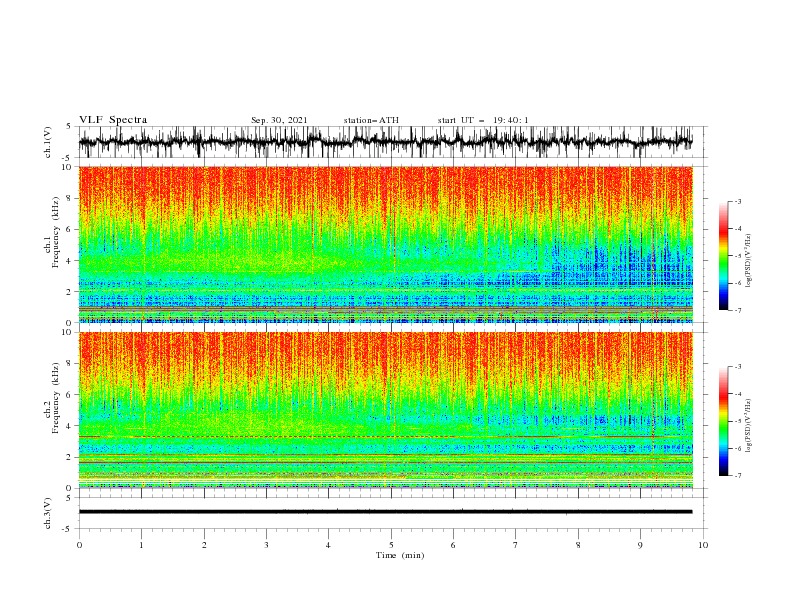The width and height of the screenshot is (792, 612).
Task: Click the ch.1 color bar 'log(PSD)(V²/Hz)' label
Action: 748,261
